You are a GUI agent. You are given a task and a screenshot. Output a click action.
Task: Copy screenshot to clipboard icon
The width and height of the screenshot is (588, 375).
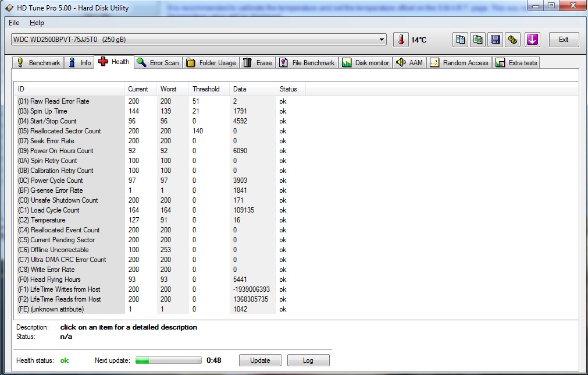click(477, 40)
